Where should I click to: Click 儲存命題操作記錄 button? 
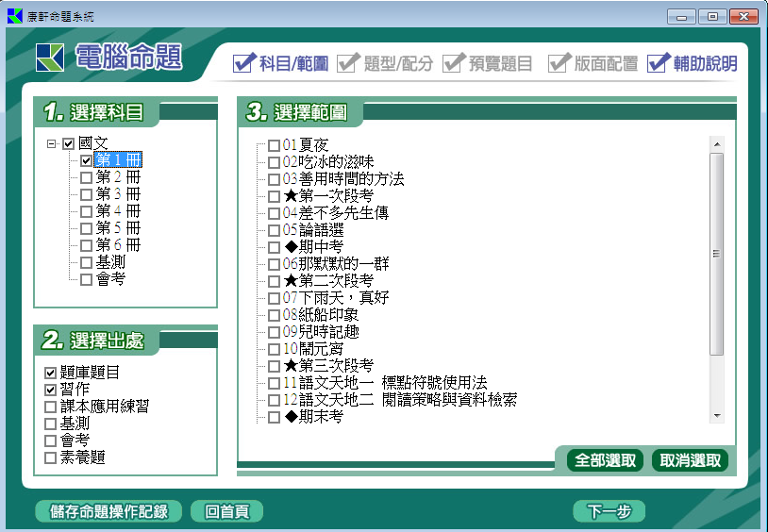point(109,511)
